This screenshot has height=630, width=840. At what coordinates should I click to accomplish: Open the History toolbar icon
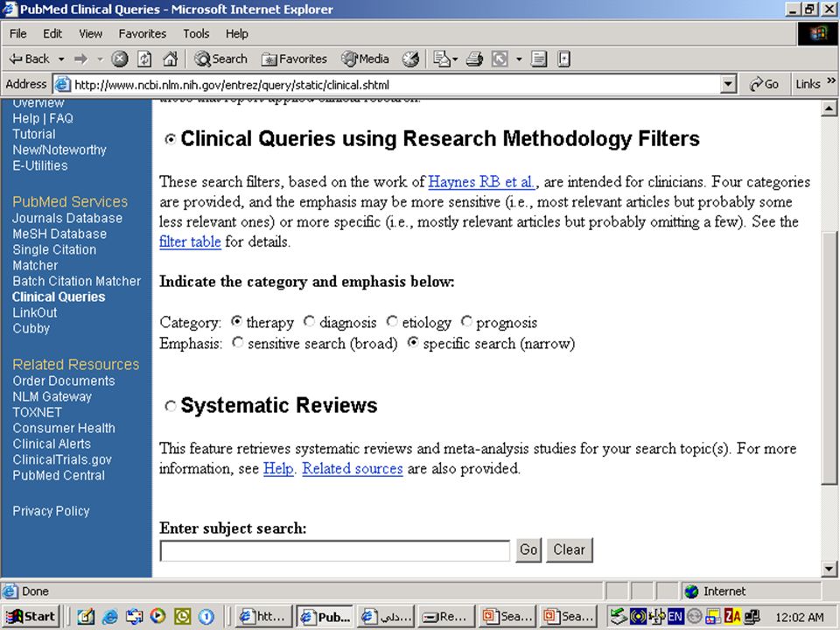click(x=411, y=59)
